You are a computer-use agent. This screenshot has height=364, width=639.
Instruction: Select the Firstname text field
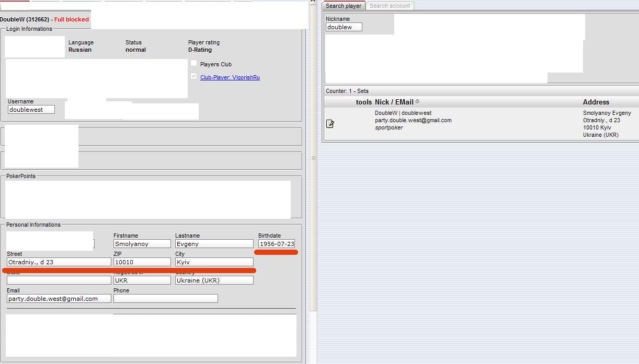(142, 244)
